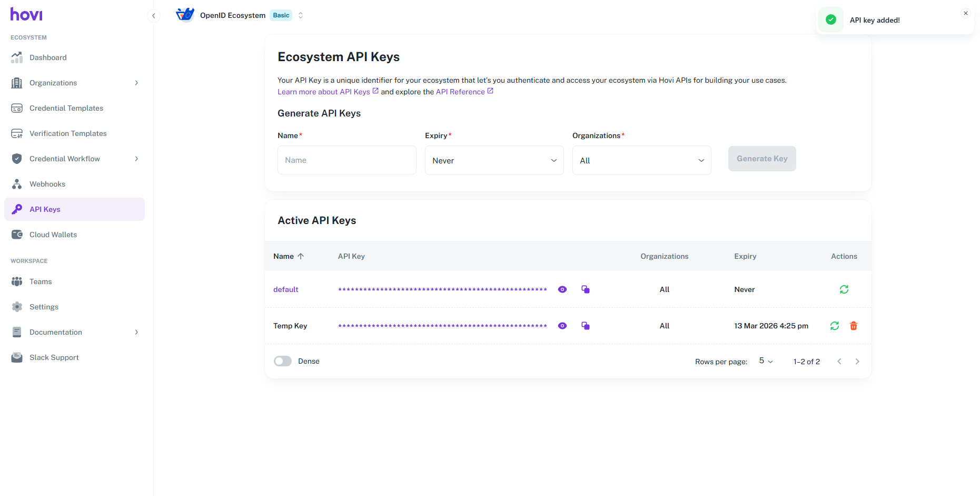This screenshot has width=980, height=496.
Task: Click the hovi logo
Action: [x=26, y=15]
